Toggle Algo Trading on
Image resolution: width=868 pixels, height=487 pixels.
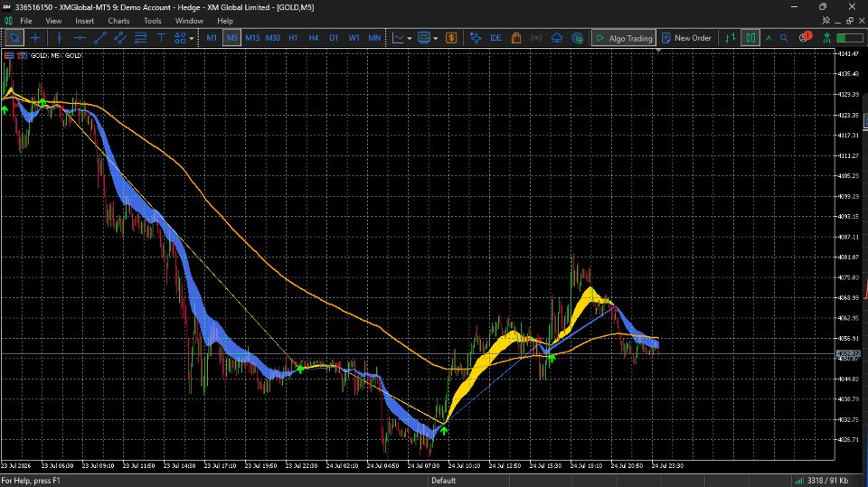(x=624, y=38)
